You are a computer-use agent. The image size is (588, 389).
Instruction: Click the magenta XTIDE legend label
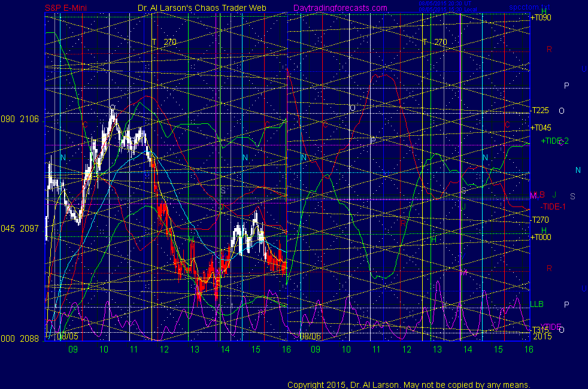550,326
